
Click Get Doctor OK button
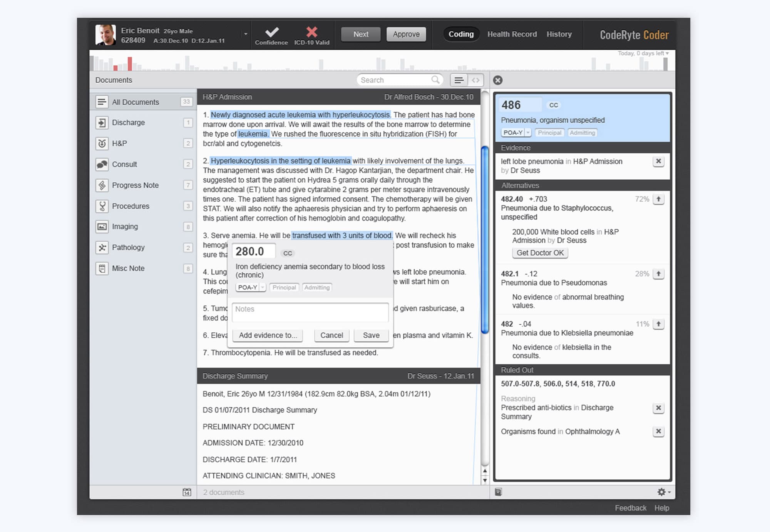[540, 253]
